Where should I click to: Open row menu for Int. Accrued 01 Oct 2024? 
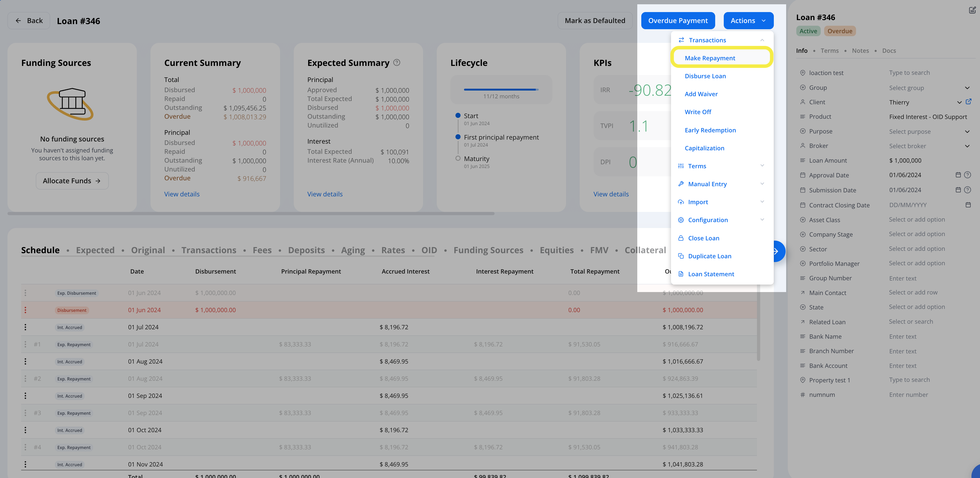pos(25,430)
